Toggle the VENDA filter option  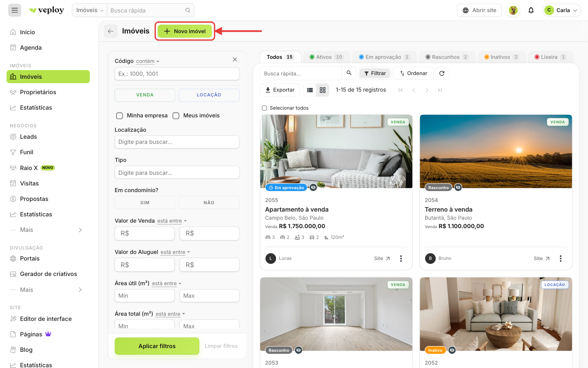pos(145,95)
